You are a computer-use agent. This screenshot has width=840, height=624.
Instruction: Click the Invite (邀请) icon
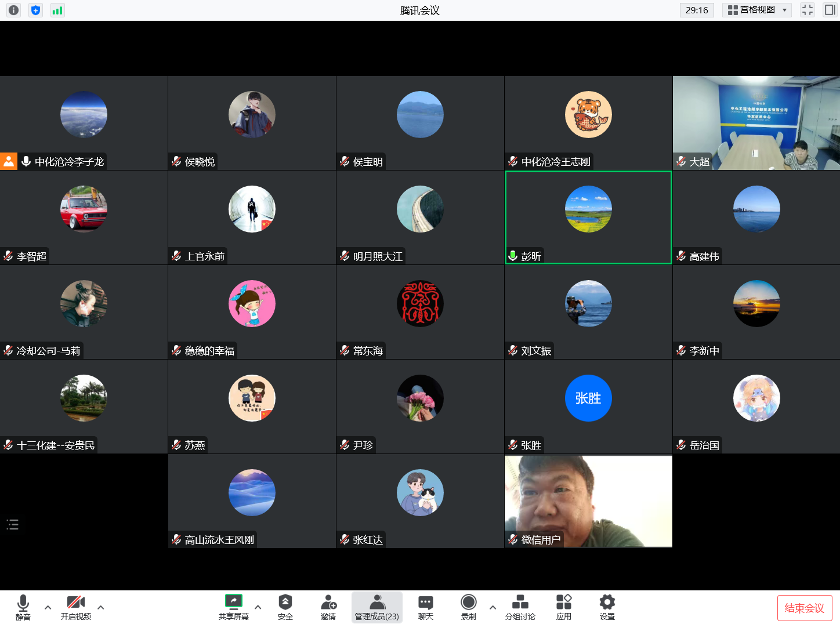pos(328,607)
